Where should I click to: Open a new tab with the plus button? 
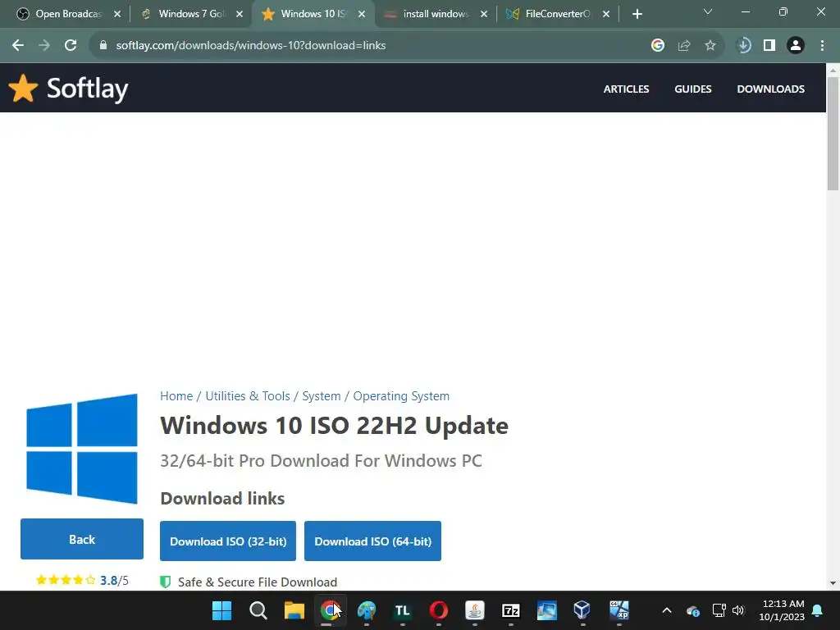[x=637, y=15]
